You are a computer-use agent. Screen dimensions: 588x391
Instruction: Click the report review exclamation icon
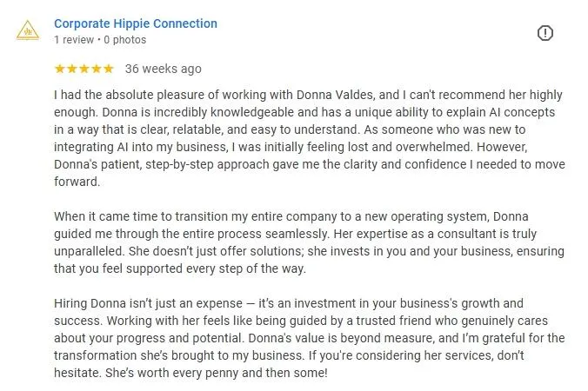pyautogui.click(x=545, y=33)
